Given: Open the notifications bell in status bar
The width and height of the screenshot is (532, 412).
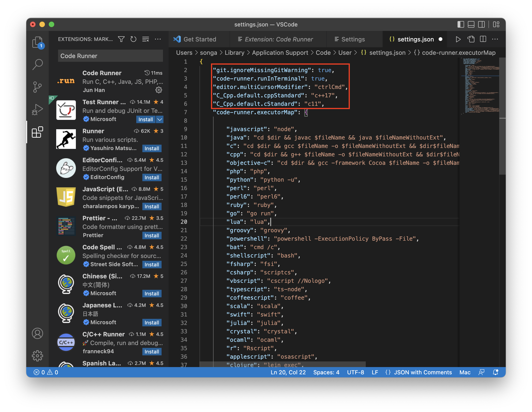Looking at the screenshot, I should 495,372.
